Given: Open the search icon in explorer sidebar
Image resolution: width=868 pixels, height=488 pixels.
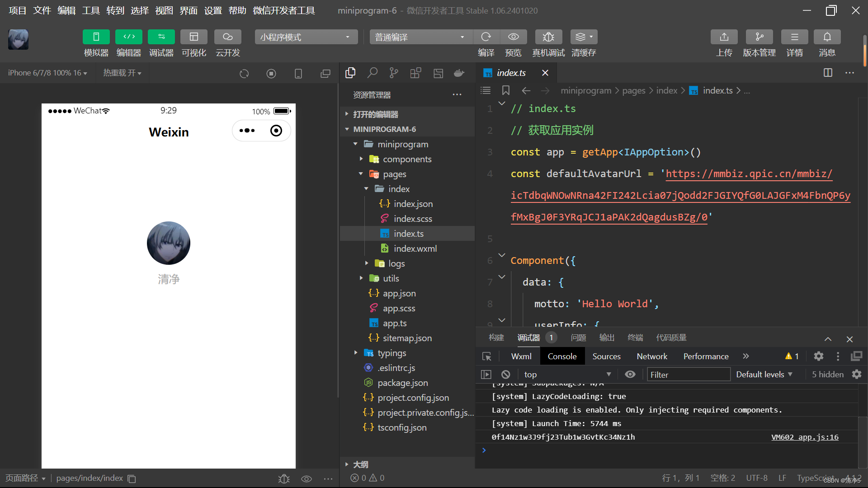Looking at the screenshot, I should [372, 73].
